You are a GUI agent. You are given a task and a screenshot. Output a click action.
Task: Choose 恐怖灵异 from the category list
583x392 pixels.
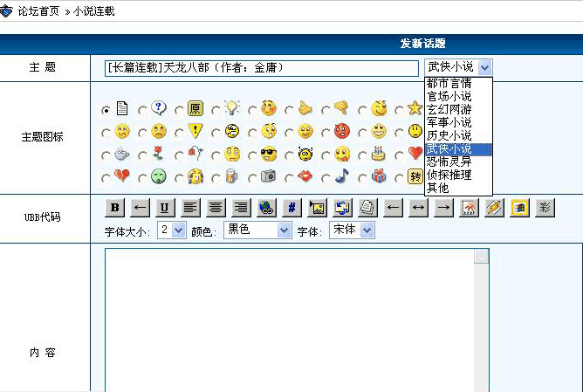click(458, 162)
